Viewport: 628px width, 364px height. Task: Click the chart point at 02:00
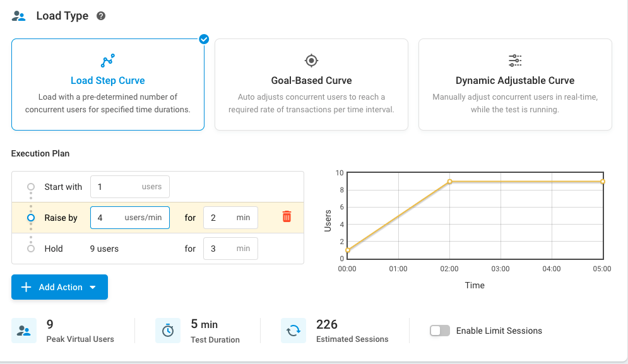tap(449, 182)
